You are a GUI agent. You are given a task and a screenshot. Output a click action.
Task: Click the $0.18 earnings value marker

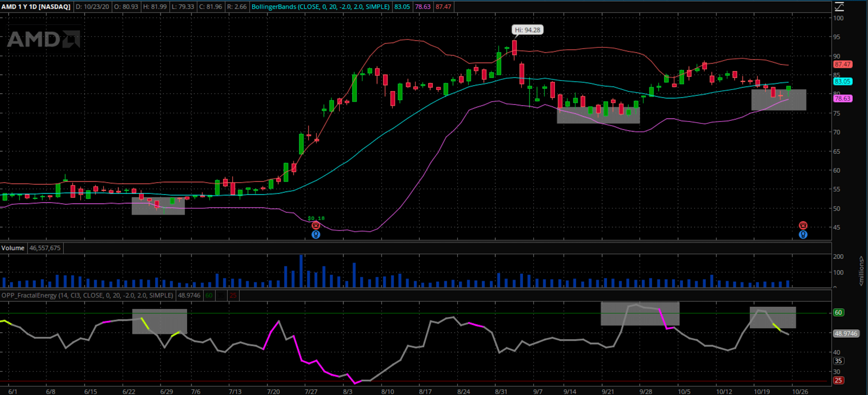[x=316, y=218]
